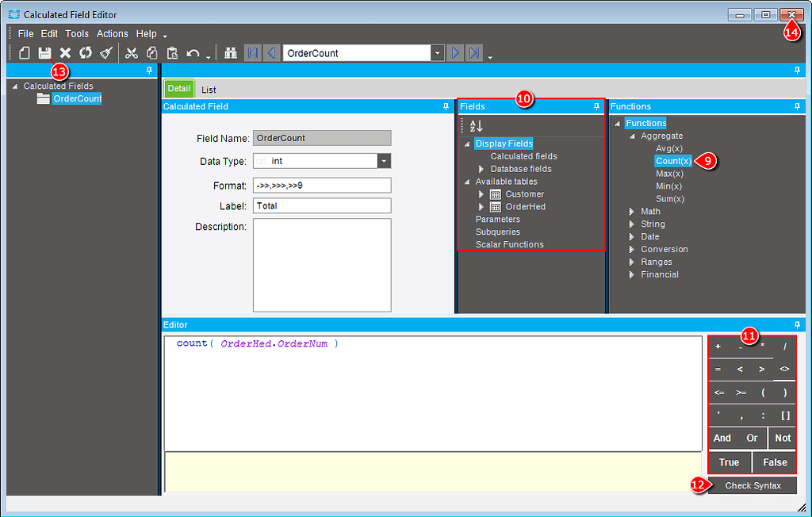This screenshot has height=517, width=812.
Task: Open the Actions menu
Action: (112, 33)
